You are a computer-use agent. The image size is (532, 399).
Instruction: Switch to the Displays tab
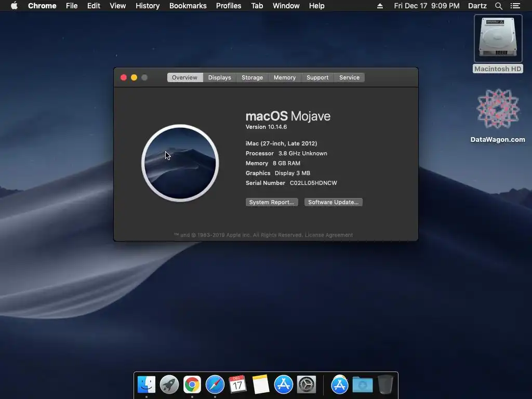coord(220,77)
